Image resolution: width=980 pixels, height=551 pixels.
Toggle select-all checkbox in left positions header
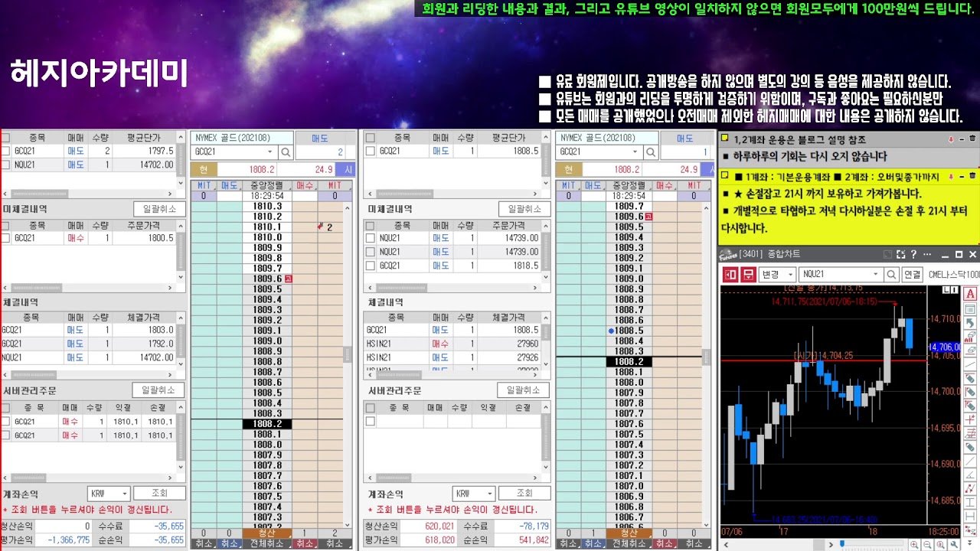point(6,138)
